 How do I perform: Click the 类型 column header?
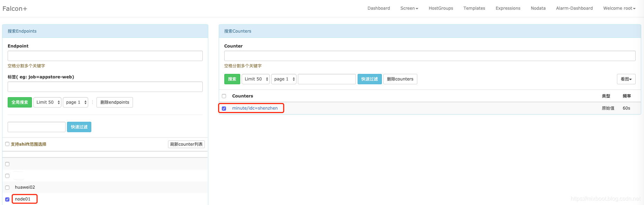click(606, 96)
